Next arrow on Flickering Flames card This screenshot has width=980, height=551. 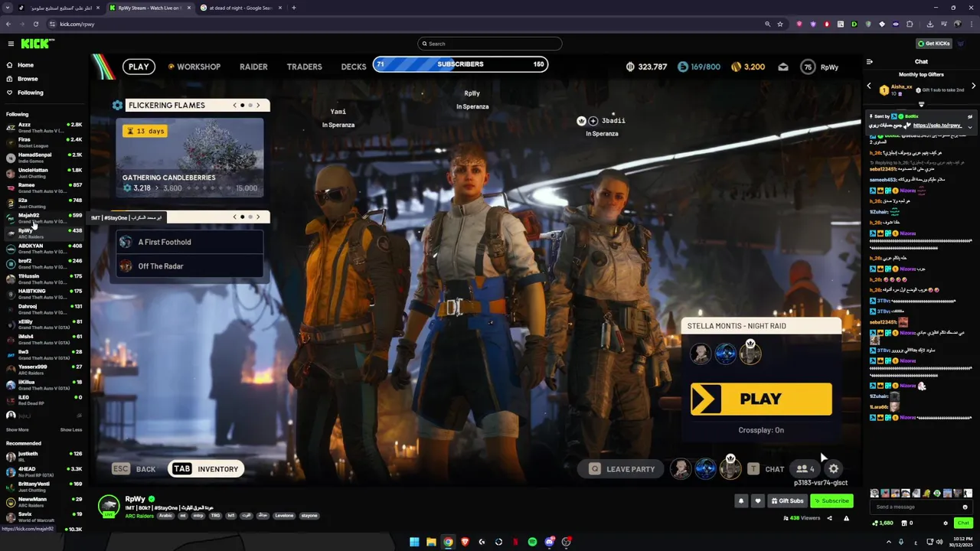point(258,105)
